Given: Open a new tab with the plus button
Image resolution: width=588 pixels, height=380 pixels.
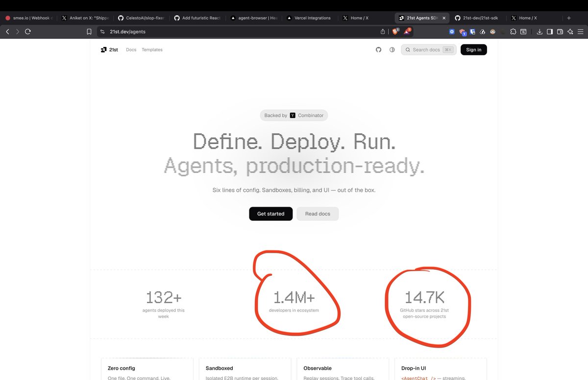Looking at the screenshot, I should click(x=569, y=18).
